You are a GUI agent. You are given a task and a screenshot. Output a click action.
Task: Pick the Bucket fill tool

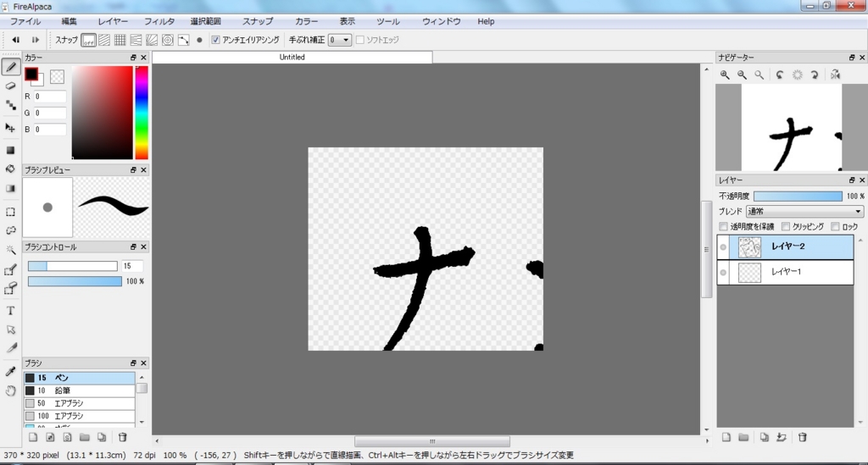pyautogui.click(x=10, y=169)
